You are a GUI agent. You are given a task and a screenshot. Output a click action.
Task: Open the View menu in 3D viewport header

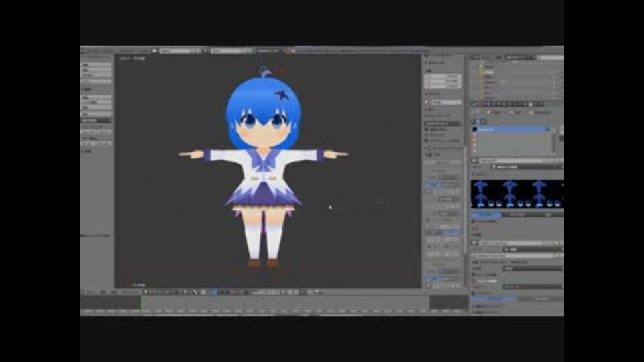(91, 292)
